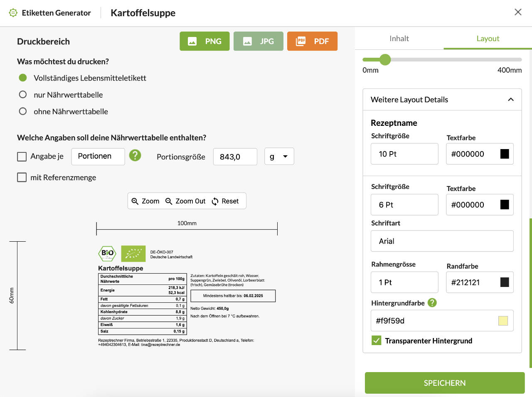Collapse Weitere Layout Details section
The width and height of the screenshot is (532, 397).
(x=511, y=100)
